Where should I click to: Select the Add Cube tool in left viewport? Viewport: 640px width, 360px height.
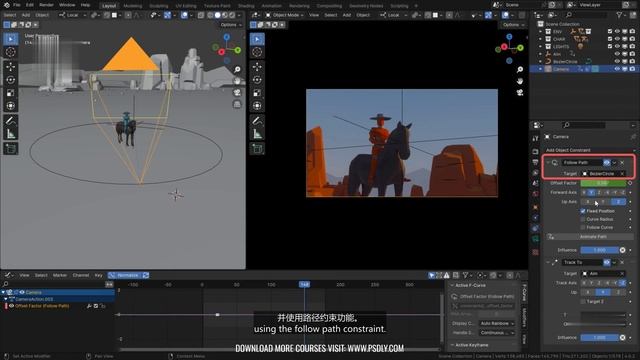click(11, 148)
